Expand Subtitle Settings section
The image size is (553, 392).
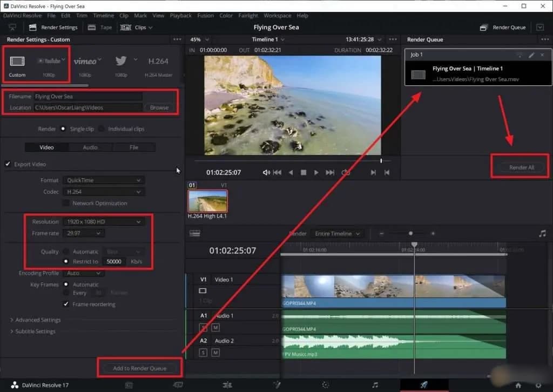coord(33,332)
